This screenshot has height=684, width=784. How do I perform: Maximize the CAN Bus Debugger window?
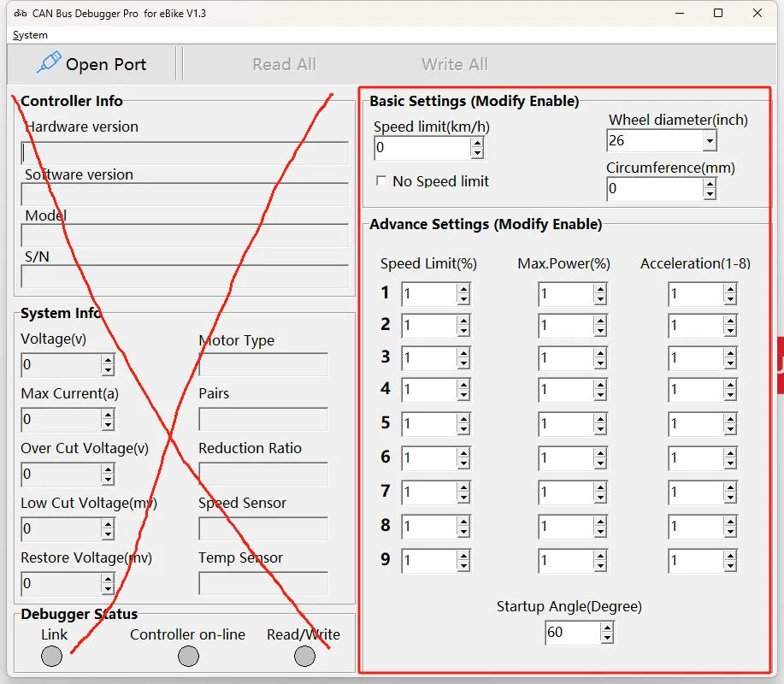coord(718,13)
